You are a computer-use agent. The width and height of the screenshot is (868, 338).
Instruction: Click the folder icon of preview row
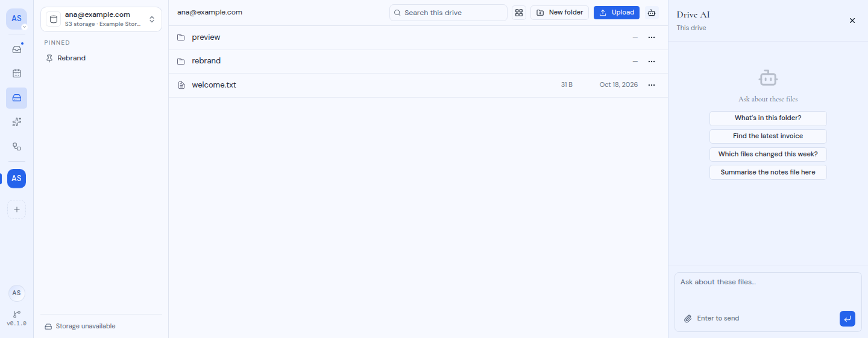click(181, 37)
